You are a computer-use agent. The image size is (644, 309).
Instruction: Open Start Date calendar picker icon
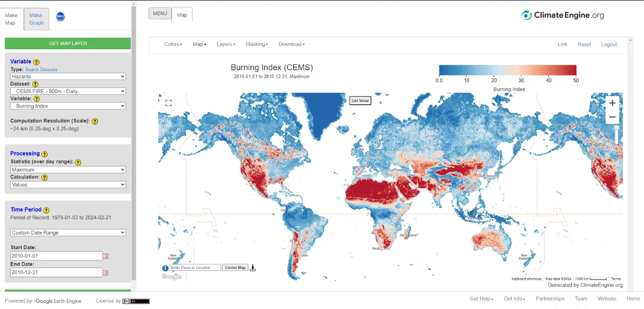pyautogui.click(x=105, y=256)
